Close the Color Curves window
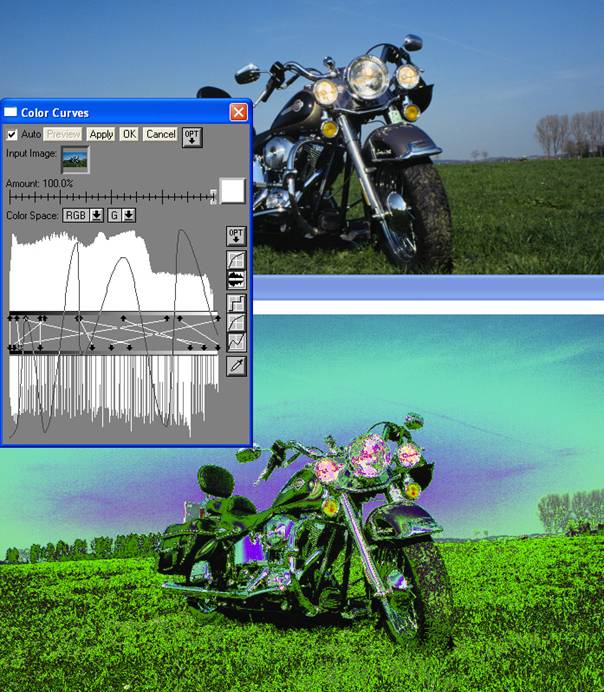The height and width of the screenshot is (692, 604). tap(239, 113)
